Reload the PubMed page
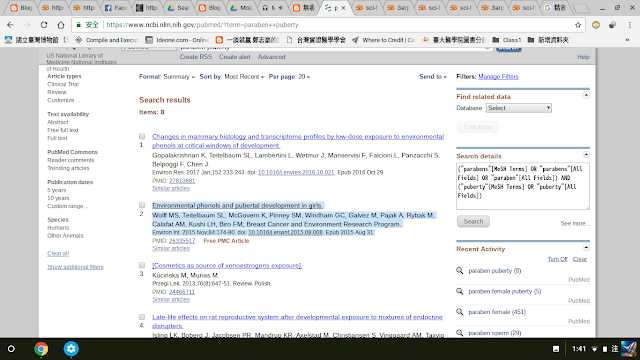This screenshot has height=360, width=640. (44, 25)
